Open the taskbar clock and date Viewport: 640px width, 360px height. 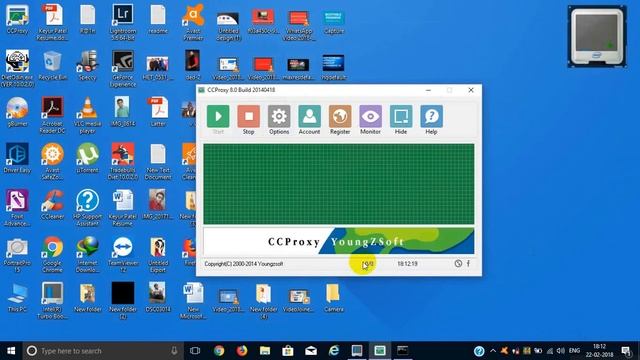[600, 351]
